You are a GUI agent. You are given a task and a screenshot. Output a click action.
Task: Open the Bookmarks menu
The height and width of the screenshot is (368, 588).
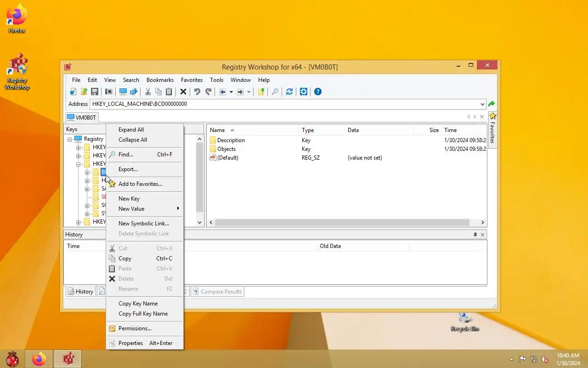(160, 80)
